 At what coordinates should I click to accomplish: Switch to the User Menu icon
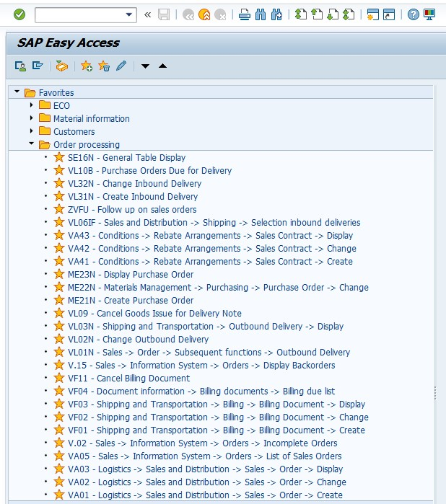point(20,66)
